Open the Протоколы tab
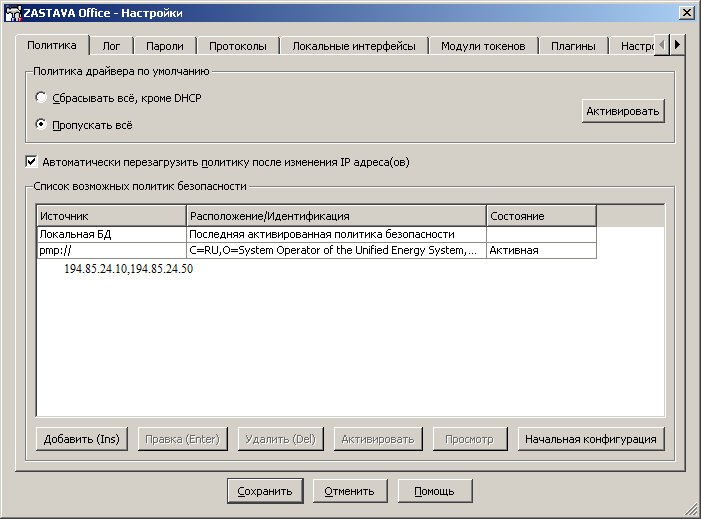This screenshot has width=701, height=519. coord(237,46)
